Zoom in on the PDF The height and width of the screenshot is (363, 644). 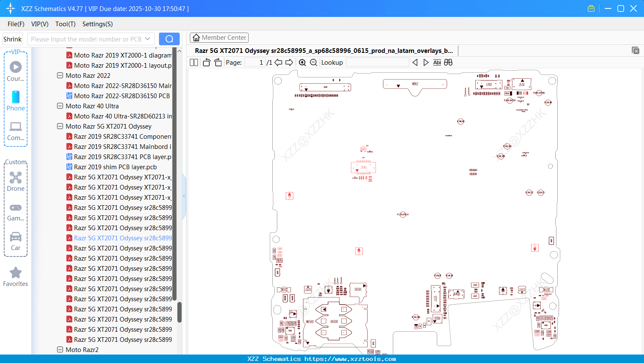[302, 62]
